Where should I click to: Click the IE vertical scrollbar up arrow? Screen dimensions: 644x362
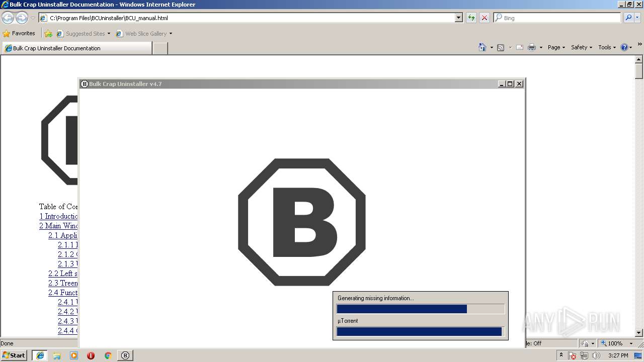click(639, 59)
